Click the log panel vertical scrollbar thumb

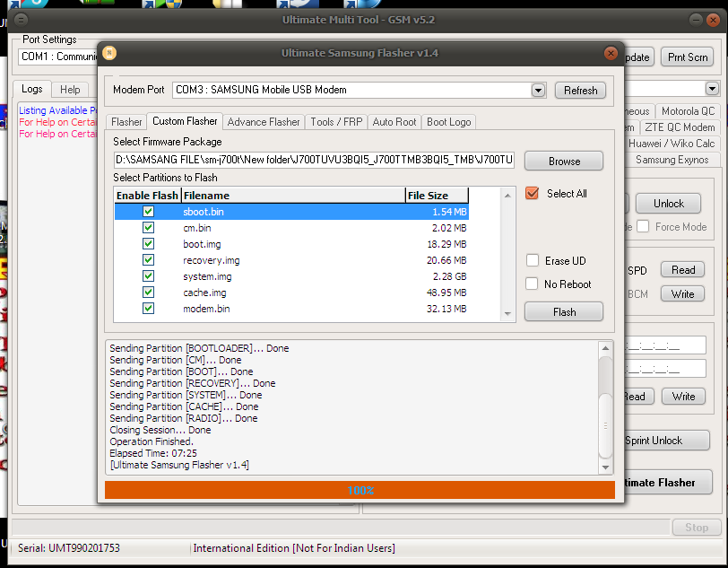click(605, 425)
